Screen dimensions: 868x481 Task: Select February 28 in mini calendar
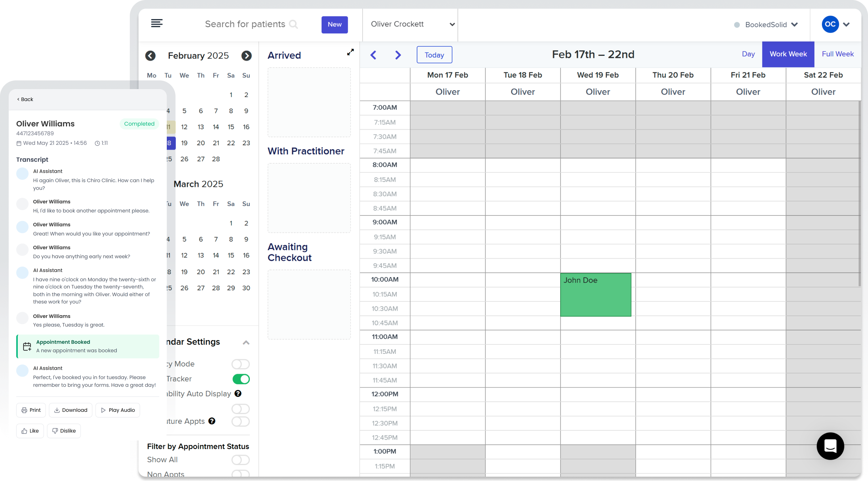pos(216,159)
